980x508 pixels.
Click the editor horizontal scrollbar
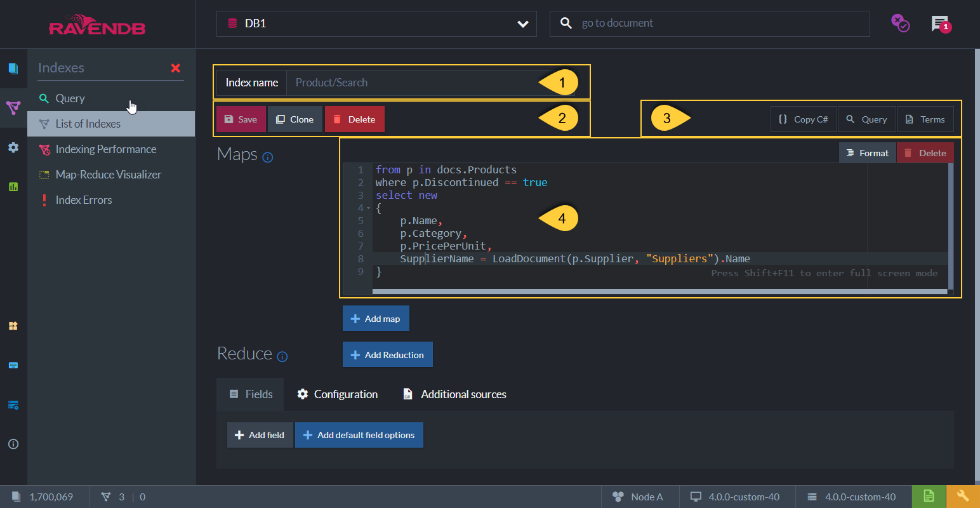click(659, 291)
